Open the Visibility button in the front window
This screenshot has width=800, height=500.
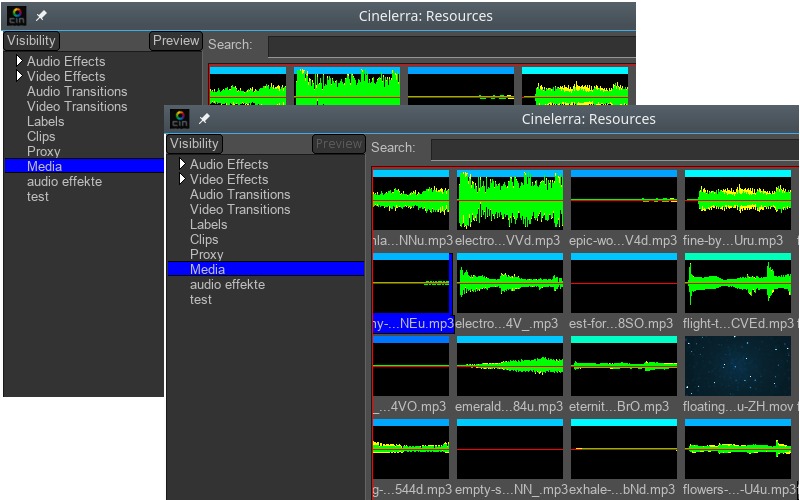tap(194, 144)
